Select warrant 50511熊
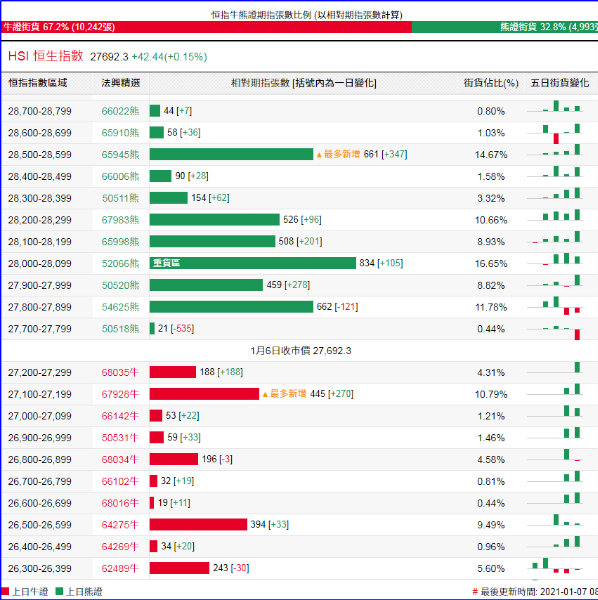This screenshot has height=600, width=598. 120,199
